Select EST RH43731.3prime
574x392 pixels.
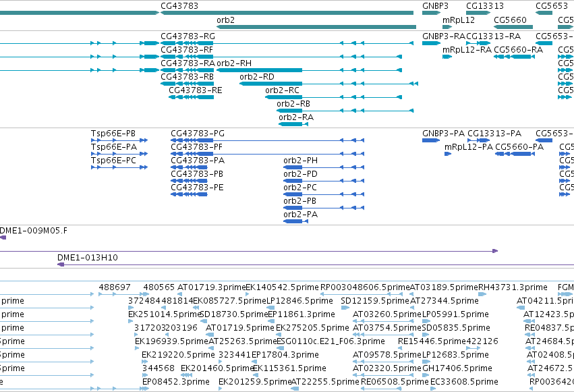tap(513, 287)
